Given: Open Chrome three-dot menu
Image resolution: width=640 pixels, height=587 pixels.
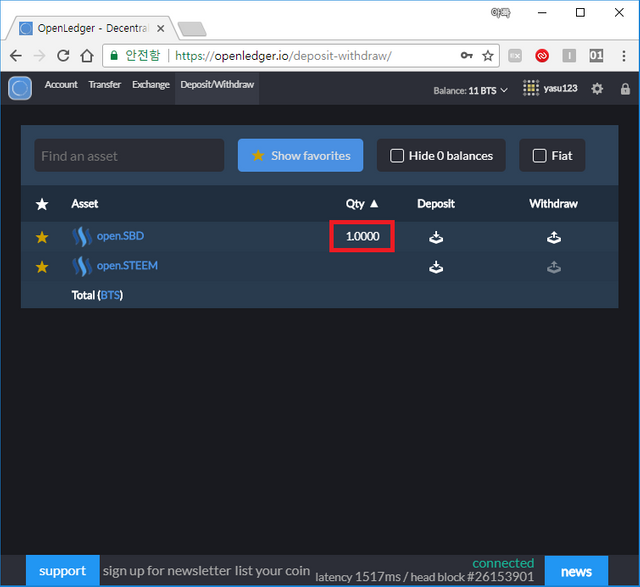Looking at the screenshot, I should 624,56.
